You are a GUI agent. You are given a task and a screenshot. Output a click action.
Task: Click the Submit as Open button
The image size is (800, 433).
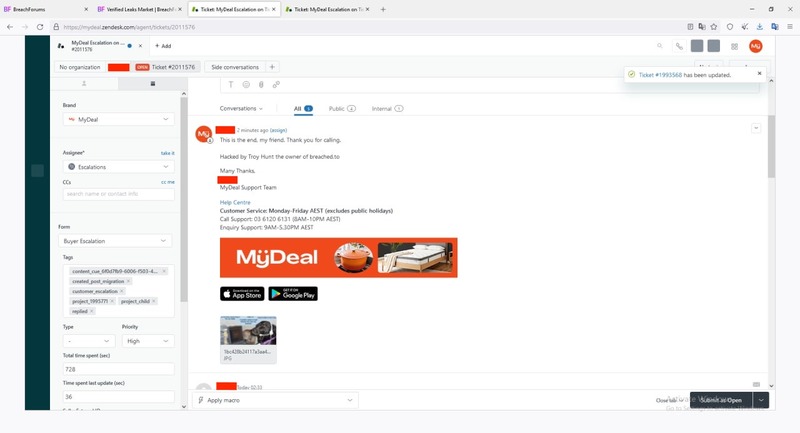(x=721, y=400)
